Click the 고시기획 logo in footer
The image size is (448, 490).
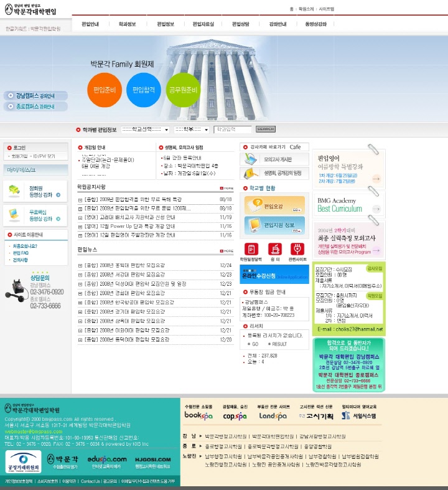tap(316, 416)
